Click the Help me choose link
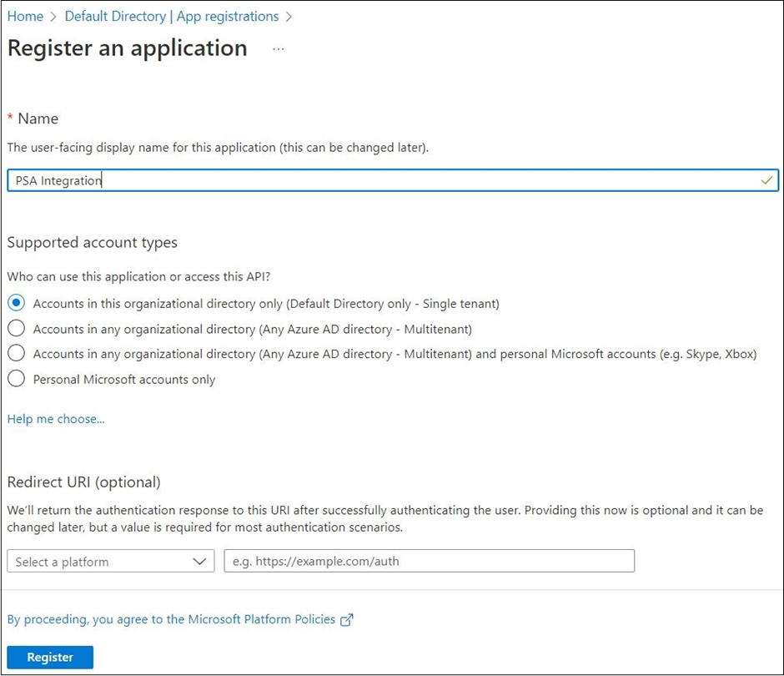Viewport: 784px width, 676px height. click(56, 419)
